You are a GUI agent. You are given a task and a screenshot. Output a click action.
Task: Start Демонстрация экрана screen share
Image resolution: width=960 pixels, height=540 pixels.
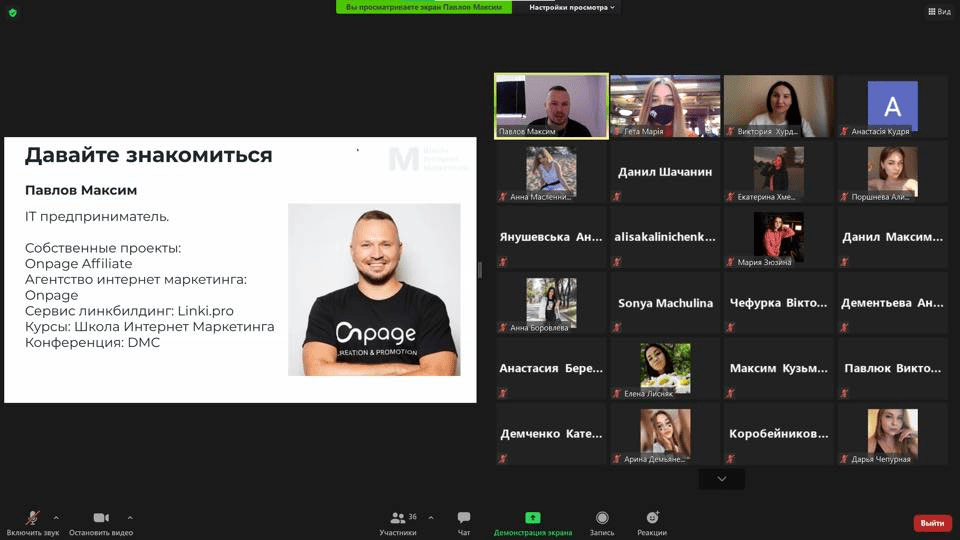(533, 522)
